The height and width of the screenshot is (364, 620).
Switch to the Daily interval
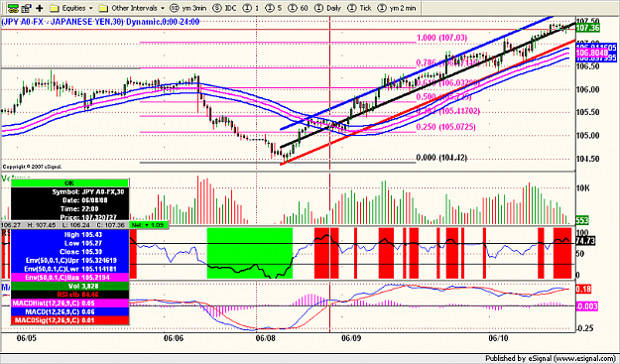[x=327, y=8]
